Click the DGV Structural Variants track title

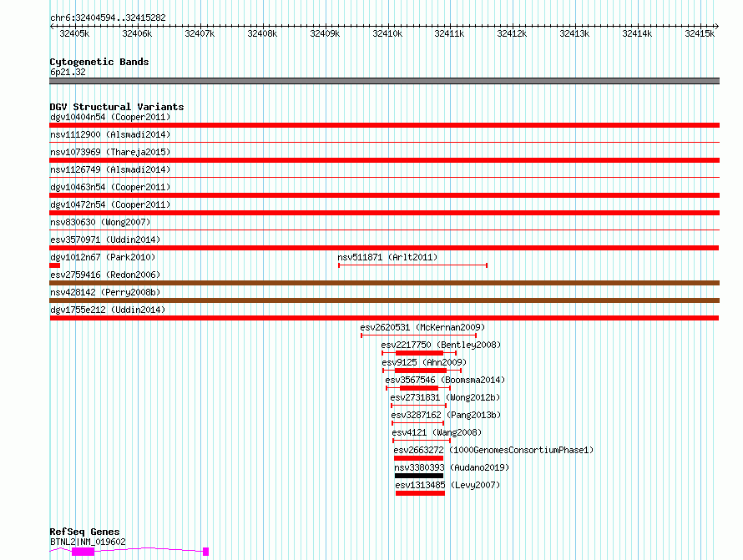(117, 107)
